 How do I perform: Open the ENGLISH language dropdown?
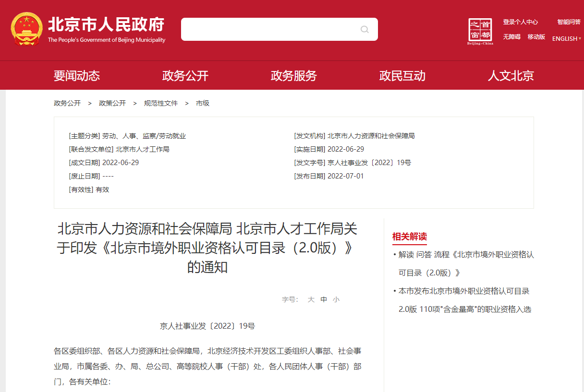tap(566, 38)
